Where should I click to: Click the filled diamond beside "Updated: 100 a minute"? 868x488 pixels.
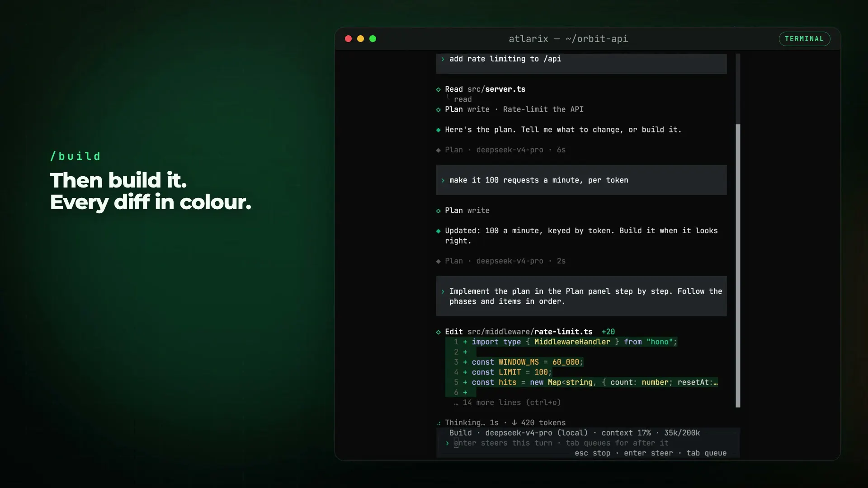point(438,231)
